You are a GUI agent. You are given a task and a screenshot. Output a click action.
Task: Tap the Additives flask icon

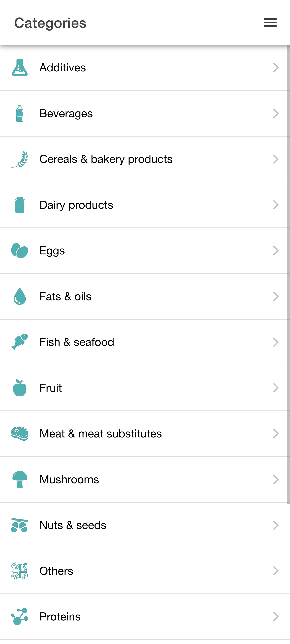[x=20, y=68]
